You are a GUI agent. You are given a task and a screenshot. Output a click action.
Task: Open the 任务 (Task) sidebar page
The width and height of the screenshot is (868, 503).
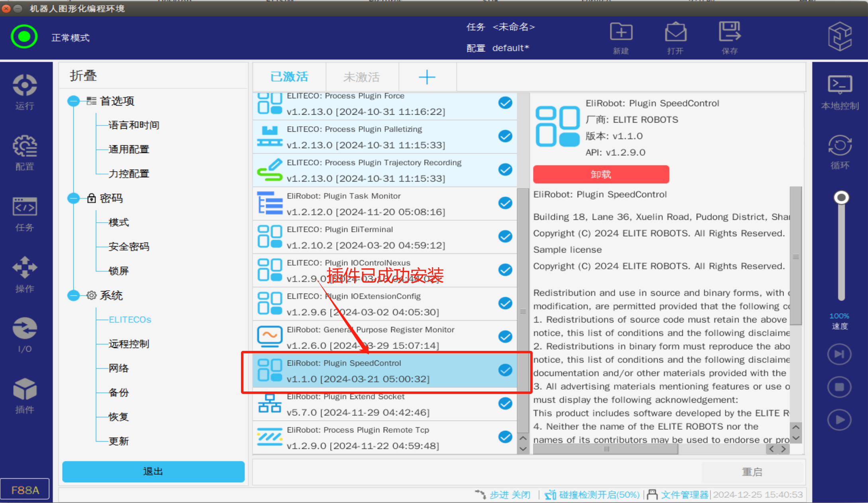[x=25, y=214]
